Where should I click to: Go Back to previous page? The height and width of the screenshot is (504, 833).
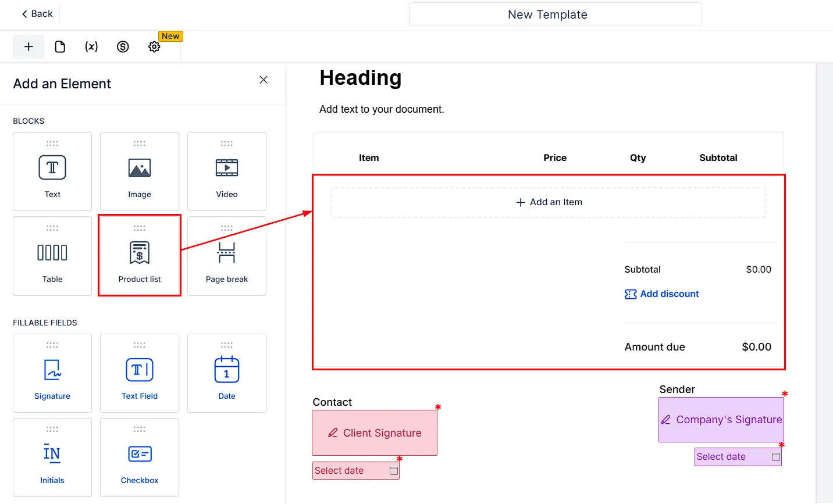tap(37, 14)
